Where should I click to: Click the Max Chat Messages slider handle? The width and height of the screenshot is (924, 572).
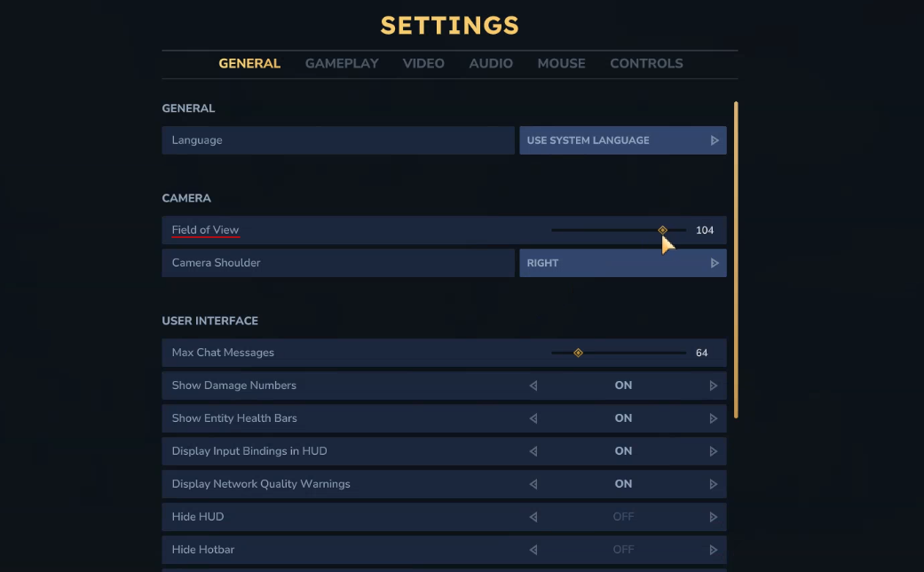tap(578, 353)
